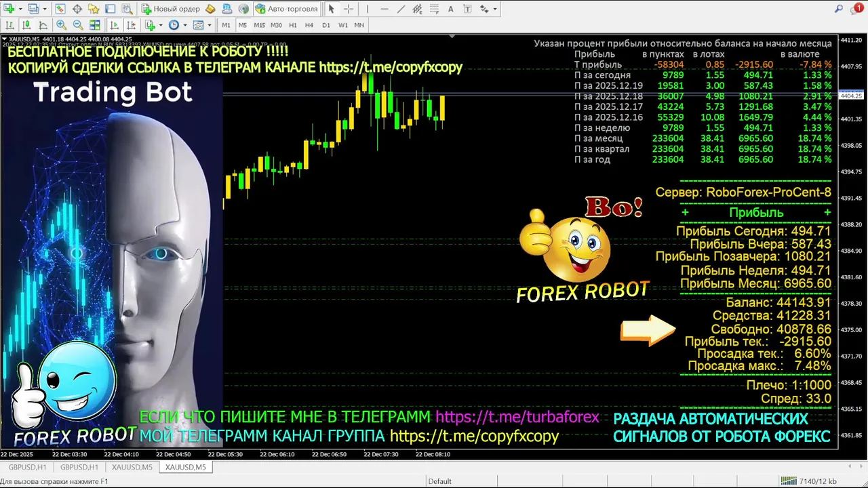868x488 pixels.
Task: Open the Data Window crosshair icon
Action: tap(77, 9)
